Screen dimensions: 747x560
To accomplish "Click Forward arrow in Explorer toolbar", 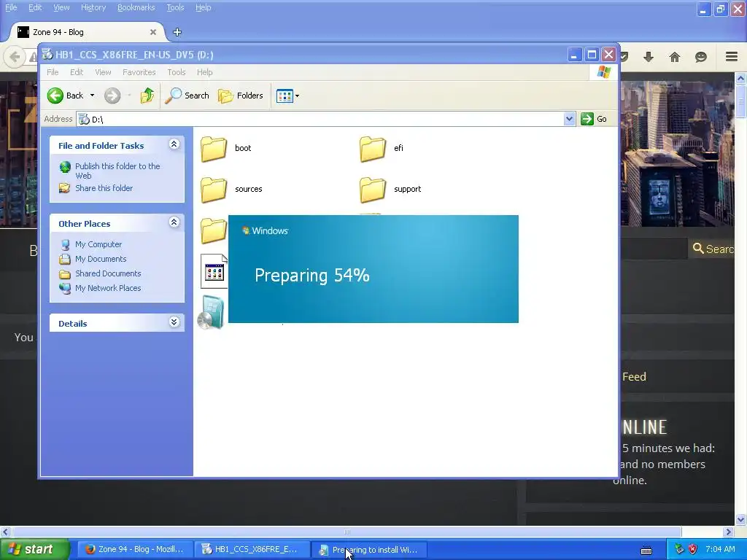I will click(x=112, y=96).
